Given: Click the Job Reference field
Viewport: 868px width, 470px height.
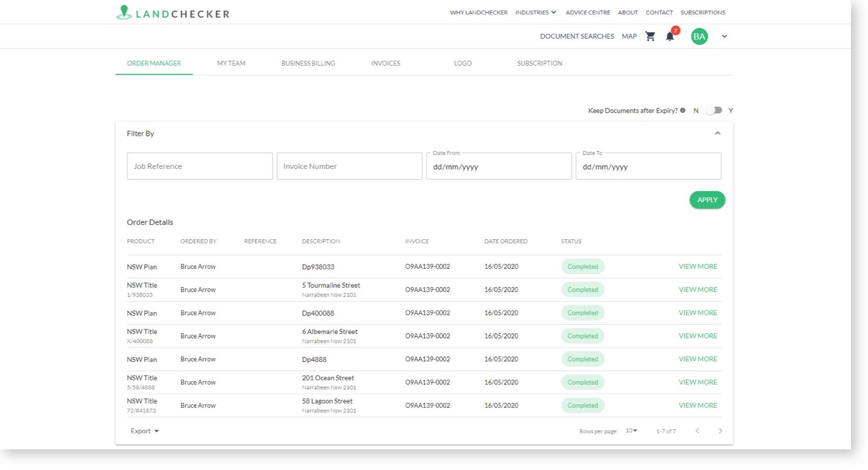Looking at the screenshot, I should point(200,166).
